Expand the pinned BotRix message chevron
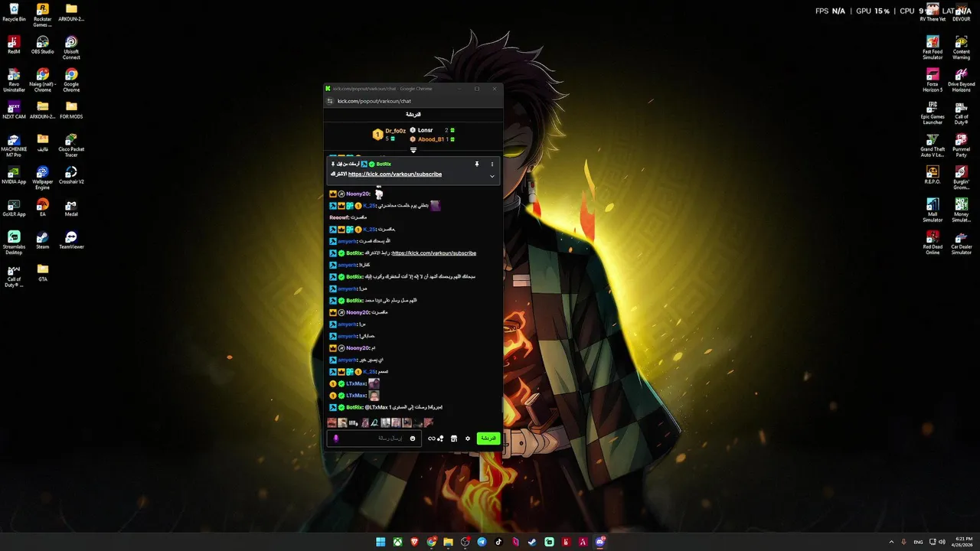980x551 pixels. point(492,176)
